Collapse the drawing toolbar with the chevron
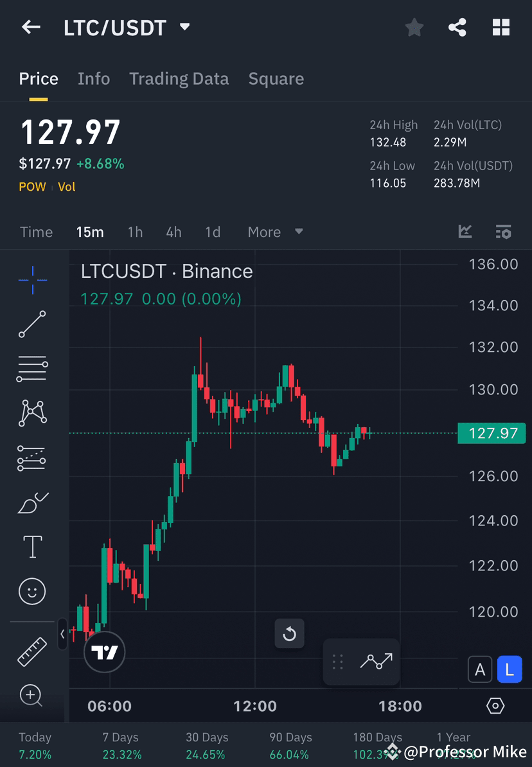The height and width of the screenshot is (767, 532). 62,635
